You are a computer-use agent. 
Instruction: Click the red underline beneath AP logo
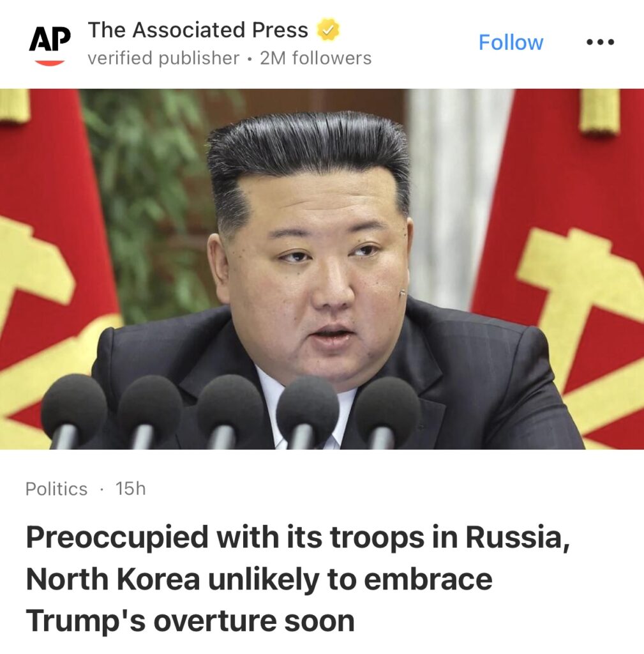click(x=50, y=63)
